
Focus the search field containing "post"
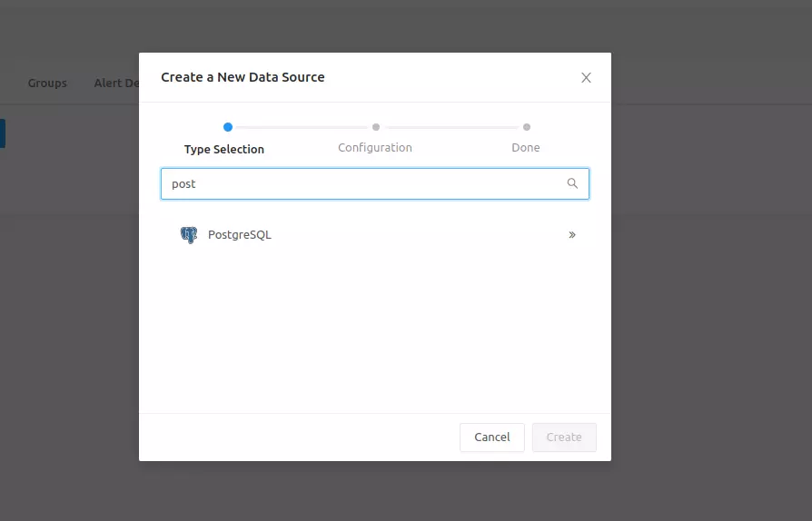point(363,183)
